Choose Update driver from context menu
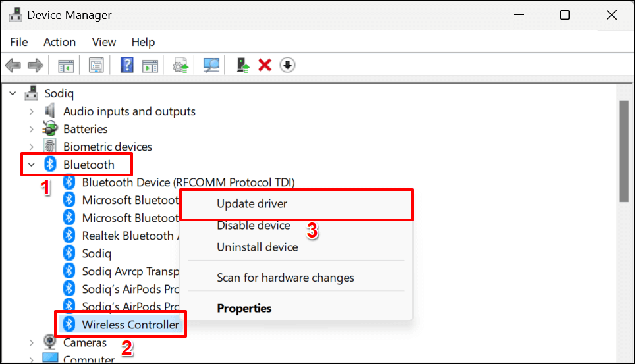The image size is (635, 364). click(252, 204)
